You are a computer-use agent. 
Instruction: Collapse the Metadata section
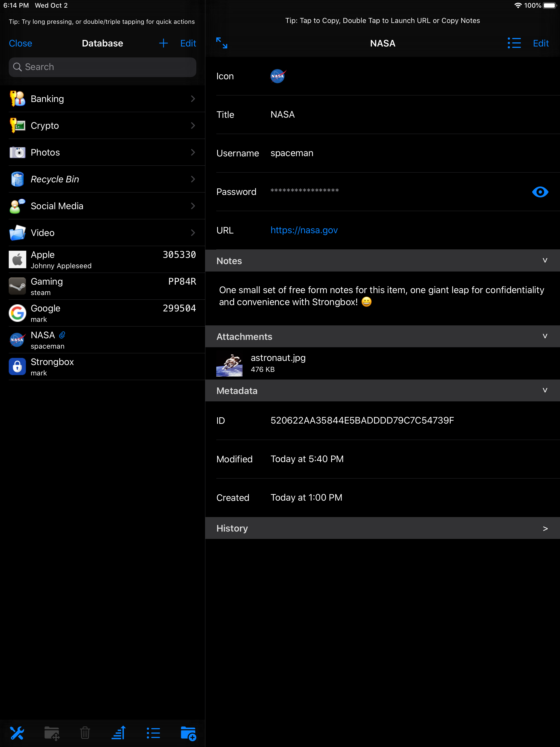tap(544, 391)
